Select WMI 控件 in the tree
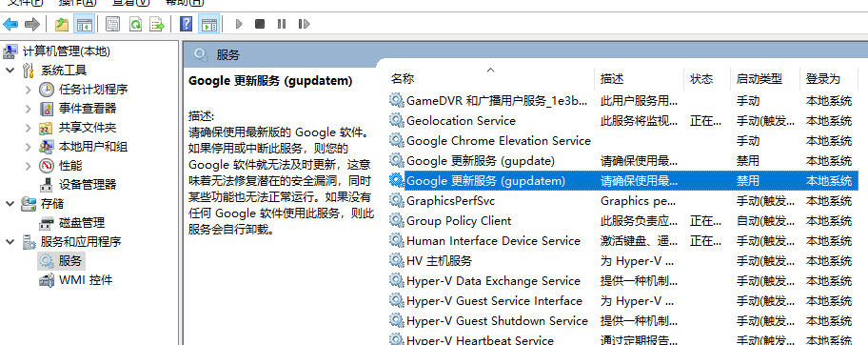Screen dimensions: 868x345 86,280
